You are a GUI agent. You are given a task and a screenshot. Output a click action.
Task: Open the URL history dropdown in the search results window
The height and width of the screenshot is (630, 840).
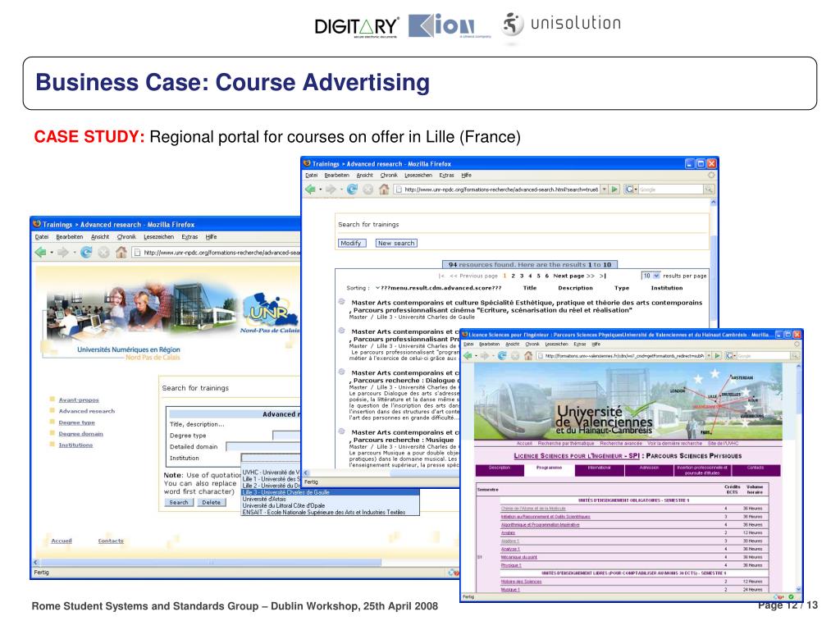(x=605, y=189)
